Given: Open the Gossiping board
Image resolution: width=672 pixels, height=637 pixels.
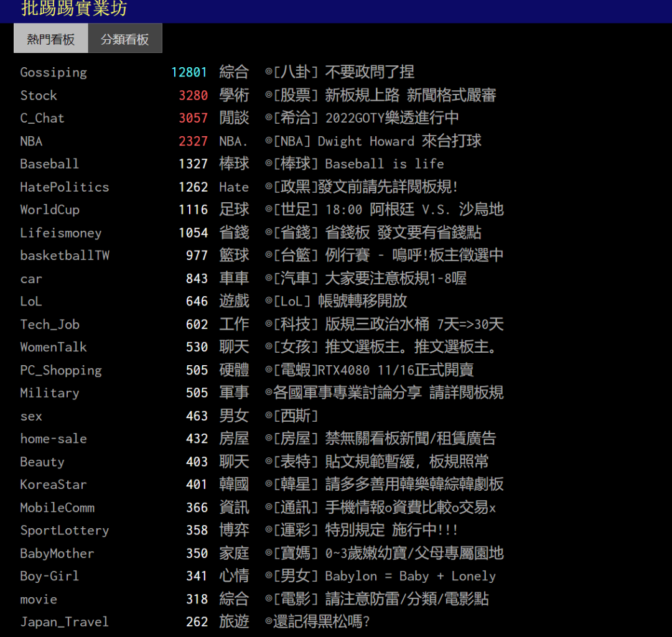Looking at the screenshot, I should point(54,72).
